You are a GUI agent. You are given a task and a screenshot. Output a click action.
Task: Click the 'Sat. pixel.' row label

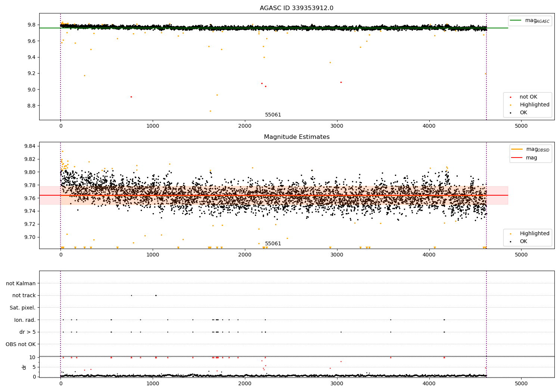coord(23,308)
